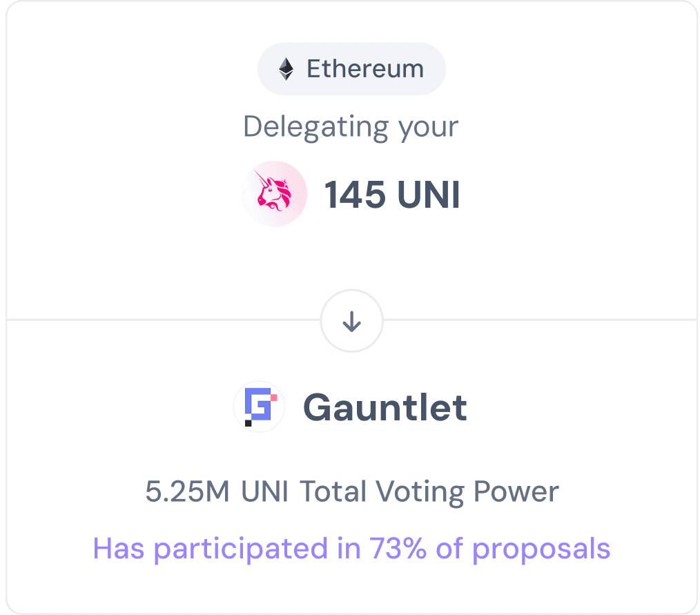Click the UNI token symbol text
700x615 pixels.
429,195
